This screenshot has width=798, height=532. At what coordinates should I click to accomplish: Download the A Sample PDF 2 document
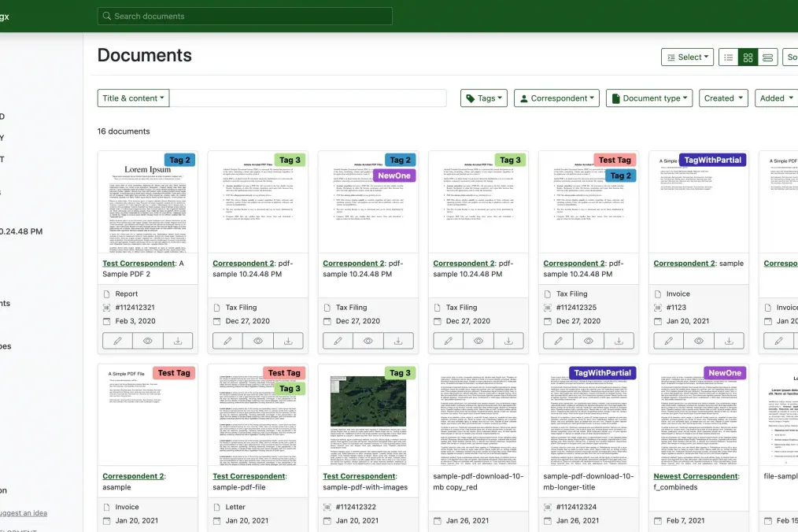[178, 341]
